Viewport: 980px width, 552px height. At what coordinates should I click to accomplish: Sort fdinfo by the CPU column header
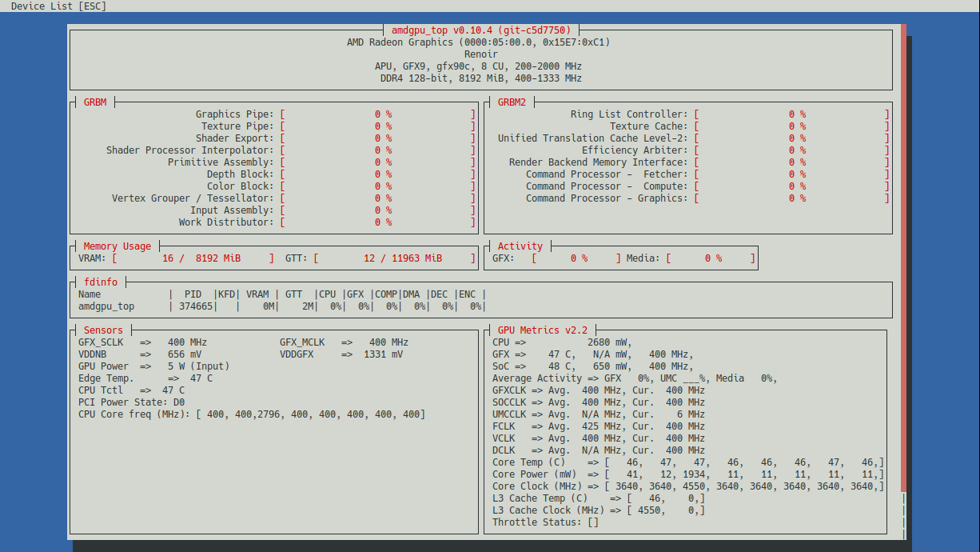(327, 294)
